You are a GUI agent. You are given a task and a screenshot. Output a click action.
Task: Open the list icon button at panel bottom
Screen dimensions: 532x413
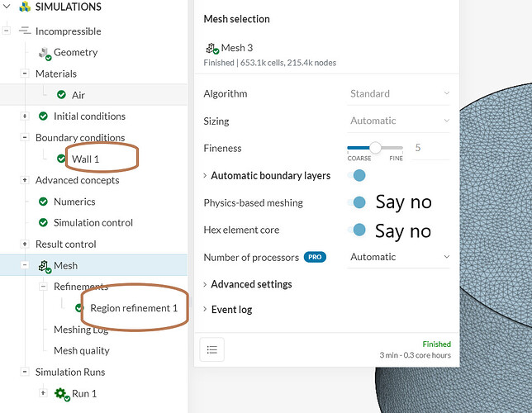[x=212, y=350]
